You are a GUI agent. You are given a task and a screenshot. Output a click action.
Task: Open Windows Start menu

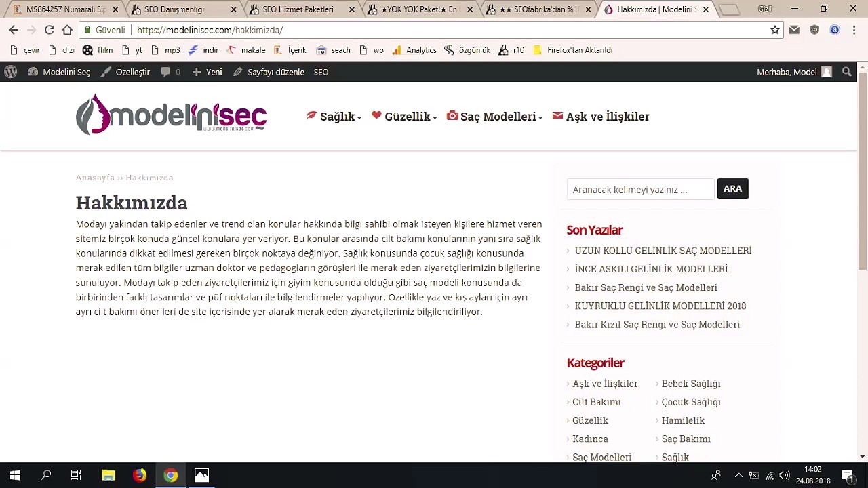click(x=15, y=475)
